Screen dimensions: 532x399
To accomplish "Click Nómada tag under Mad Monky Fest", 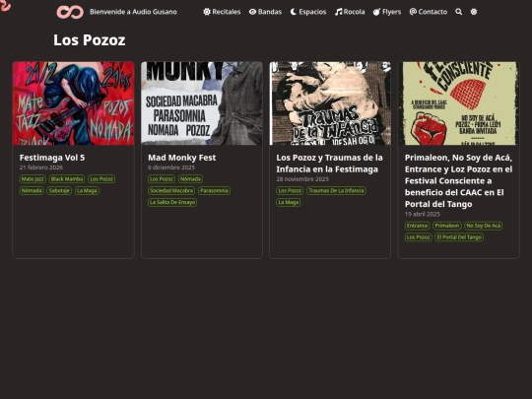I will coord(190,178).
